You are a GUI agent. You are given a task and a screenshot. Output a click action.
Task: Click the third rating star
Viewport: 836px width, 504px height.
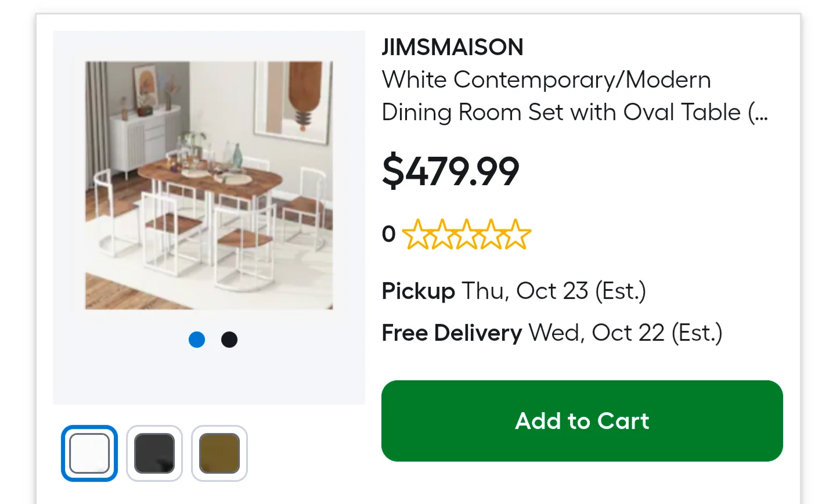tap(468, 234)
